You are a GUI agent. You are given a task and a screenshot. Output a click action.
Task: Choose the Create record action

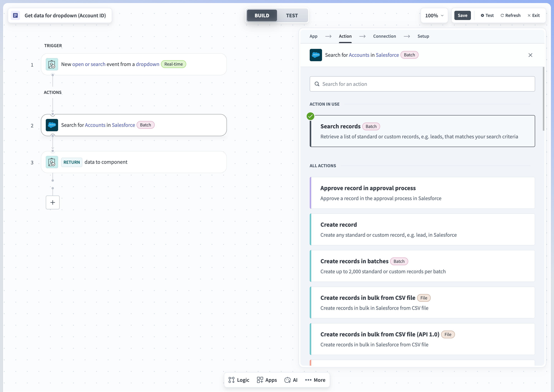pyautogui.click(x=422, y=229)
